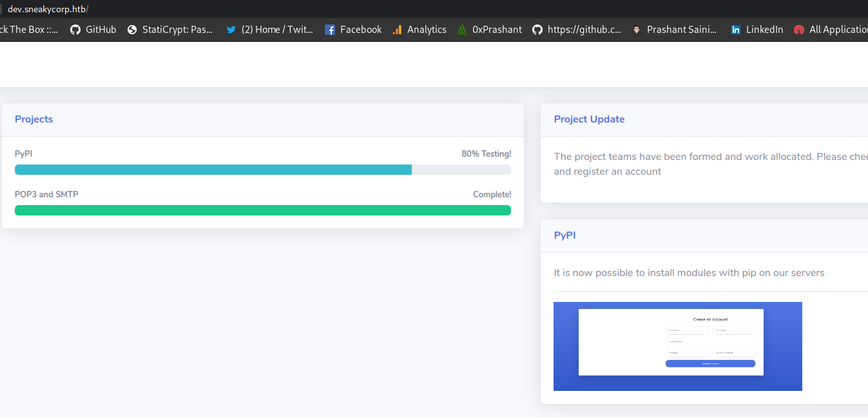Click the "Complete!" status label
Image resolution: width=868 pixels, height=418 pixels.
[492, 195]
